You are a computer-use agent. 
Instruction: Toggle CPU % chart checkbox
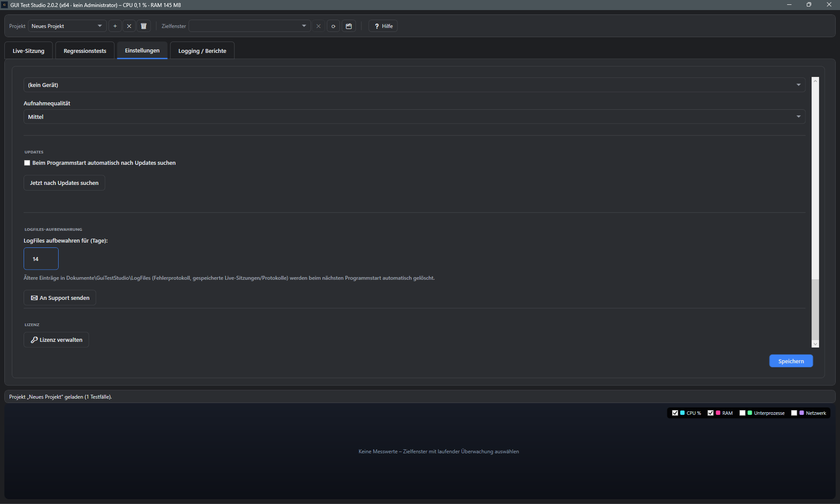[675, 413]
